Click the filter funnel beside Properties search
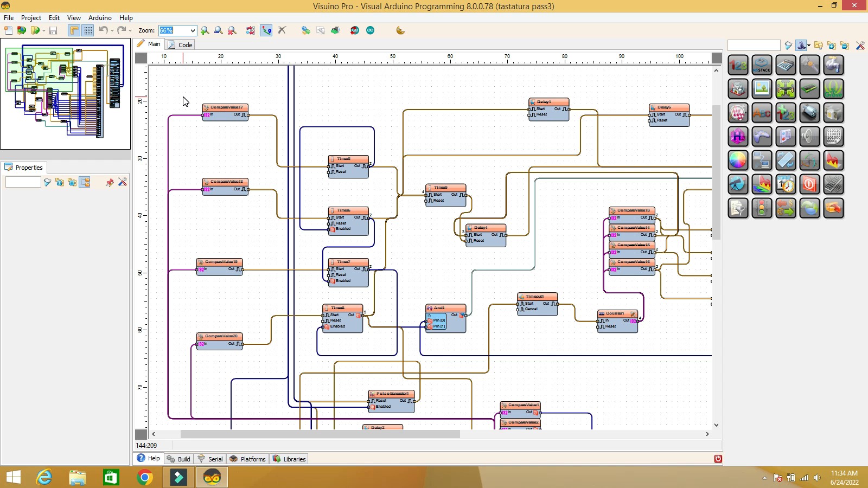868x488 pixels. 47,182
